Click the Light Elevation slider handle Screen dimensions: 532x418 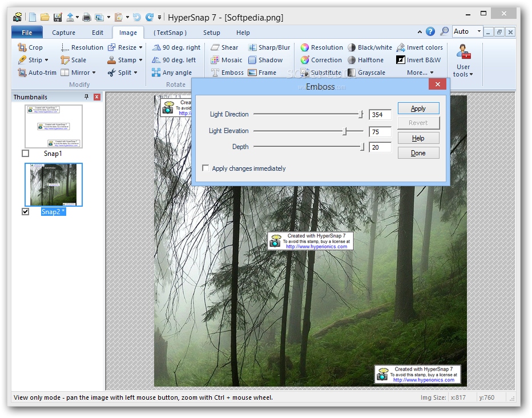click(345, 131)
